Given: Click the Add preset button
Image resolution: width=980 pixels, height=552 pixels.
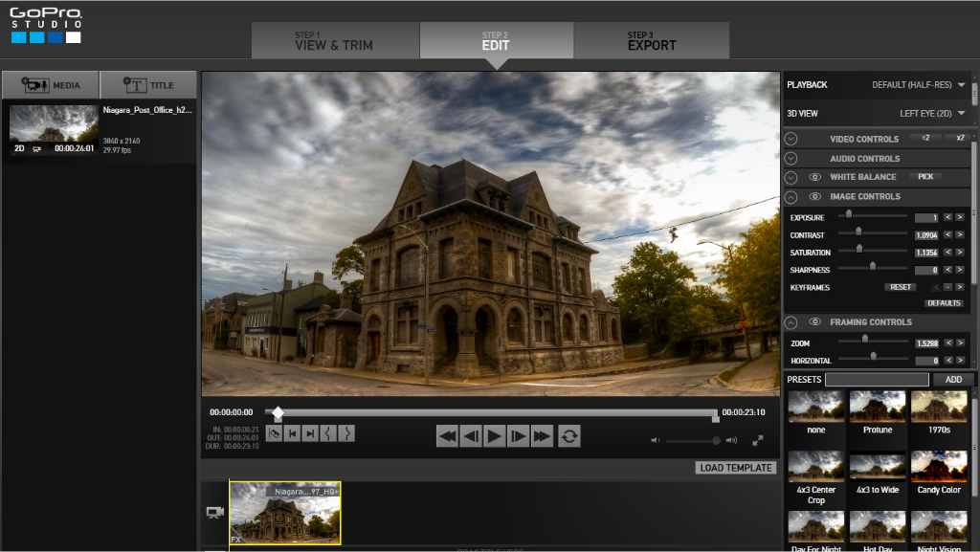Looking at the screenshot, I should [x=953, y=380].
